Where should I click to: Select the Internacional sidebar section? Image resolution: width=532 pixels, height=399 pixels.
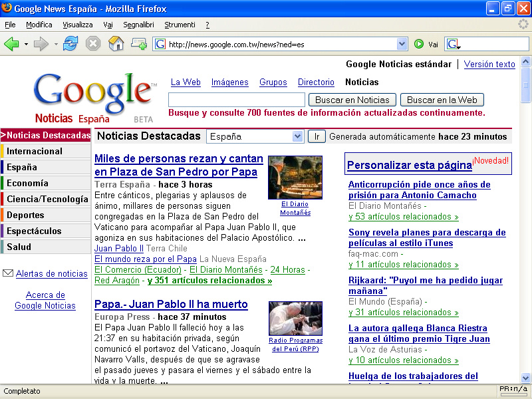[x=45, y=151]
